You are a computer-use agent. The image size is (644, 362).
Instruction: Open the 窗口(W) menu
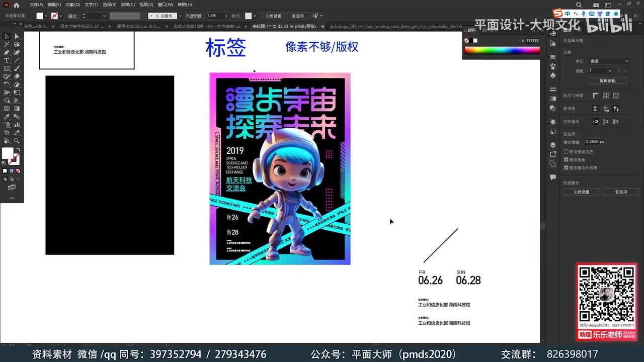[x=166, y=5]
